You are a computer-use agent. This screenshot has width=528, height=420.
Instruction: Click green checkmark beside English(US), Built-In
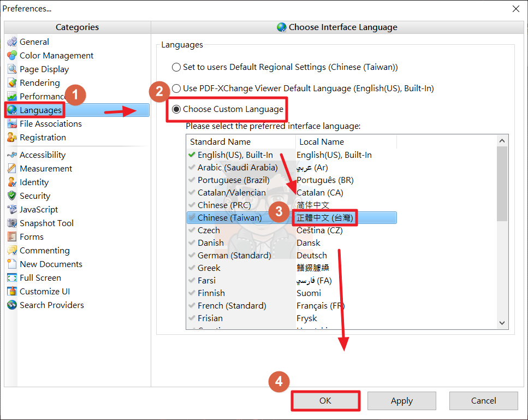click(x=192, y=155)
